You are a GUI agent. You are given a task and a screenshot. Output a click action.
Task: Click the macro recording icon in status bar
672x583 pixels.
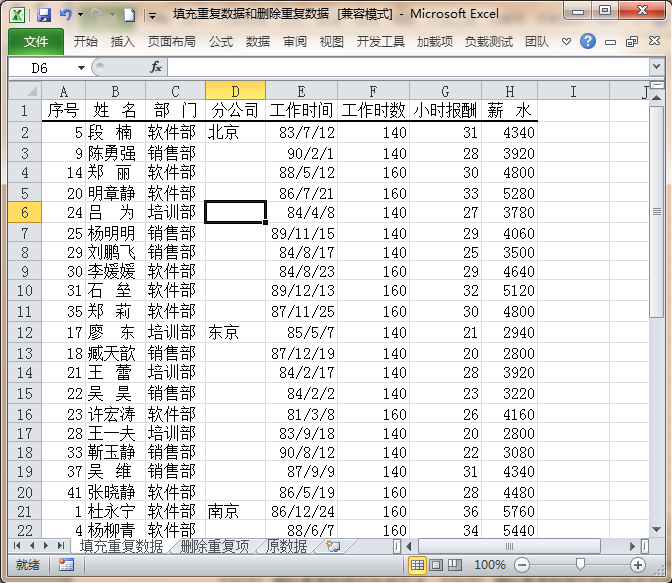tap(66, 565)
